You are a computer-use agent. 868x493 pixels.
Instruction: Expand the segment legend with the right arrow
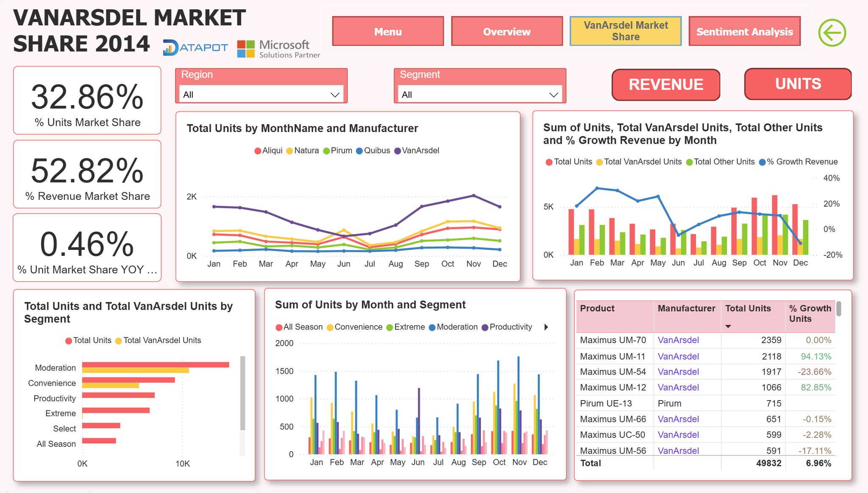click(546, 327)
